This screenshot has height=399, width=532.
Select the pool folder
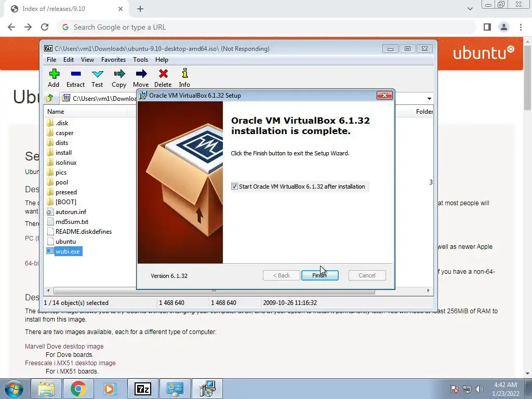click(62, 182)
